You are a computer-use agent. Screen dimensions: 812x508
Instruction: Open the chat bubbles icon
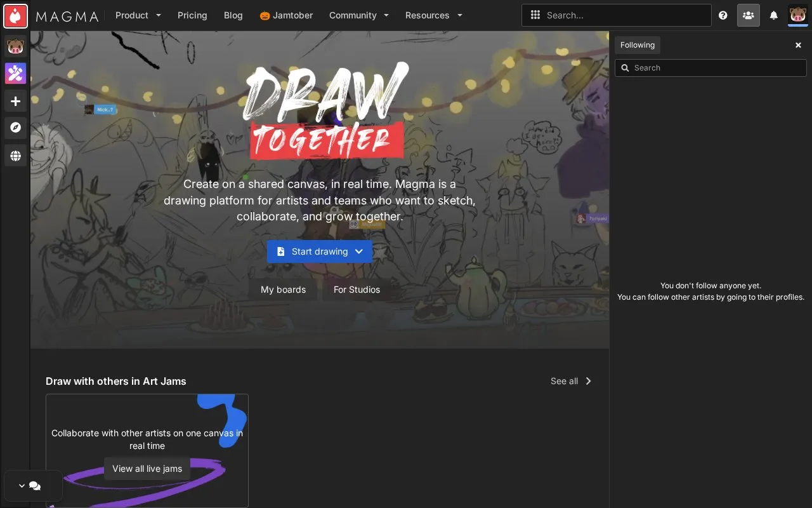click(35, 486)
